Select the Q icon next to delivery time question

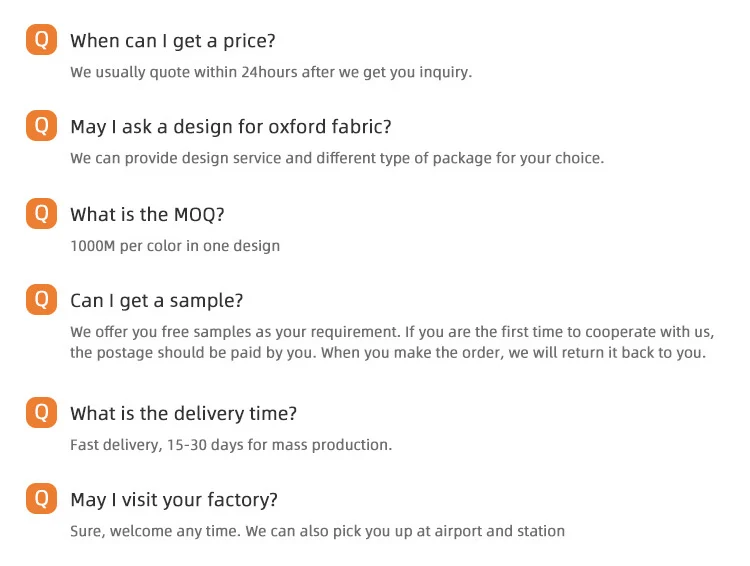click(41, 412)
